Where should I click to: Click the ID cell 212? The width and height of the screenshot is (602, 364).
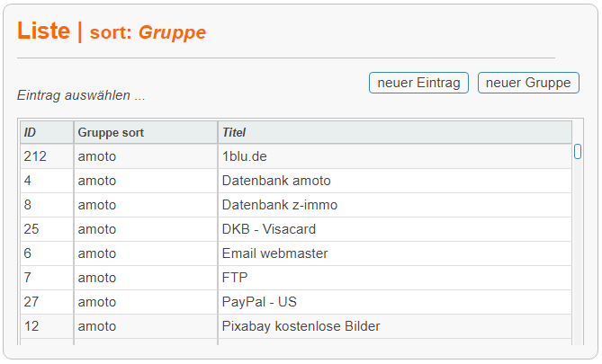(35, 156)
